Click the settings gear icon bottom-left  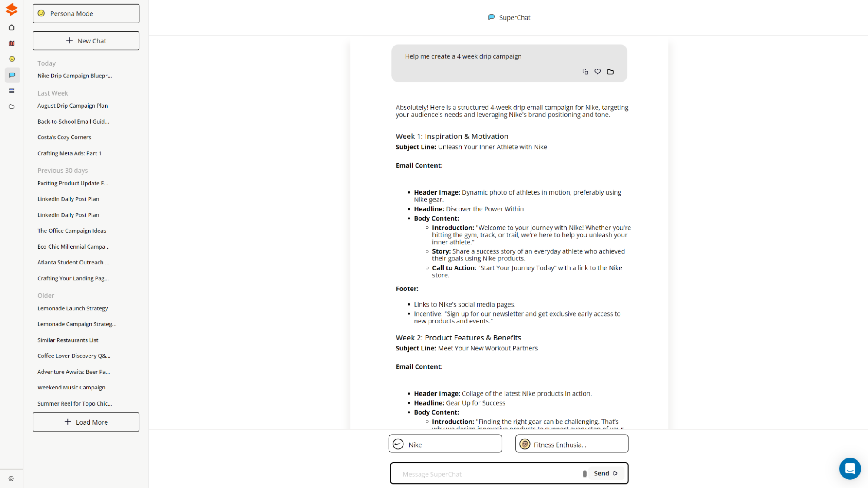[x=11, y=478]
